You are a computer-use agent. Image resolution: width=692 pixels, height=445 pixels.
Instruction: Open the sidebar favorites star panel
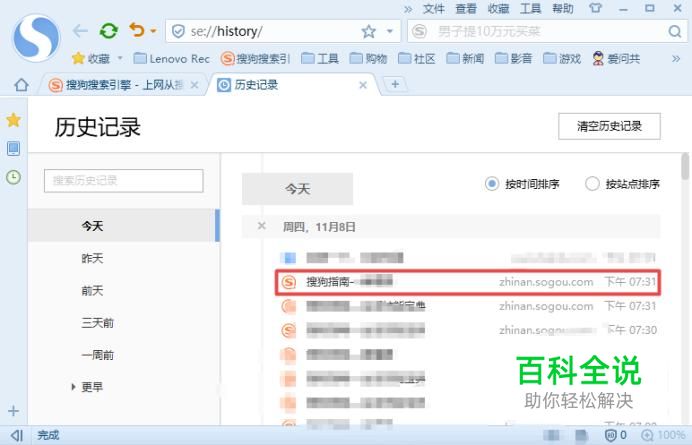(13, 120)
